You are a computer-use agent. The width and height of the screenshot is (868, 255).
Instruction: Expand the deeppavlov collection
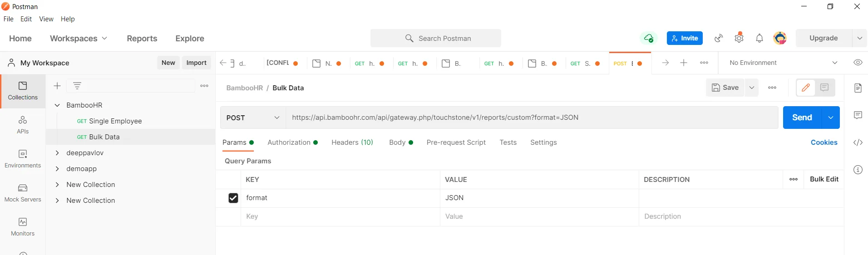pos(57,153)
